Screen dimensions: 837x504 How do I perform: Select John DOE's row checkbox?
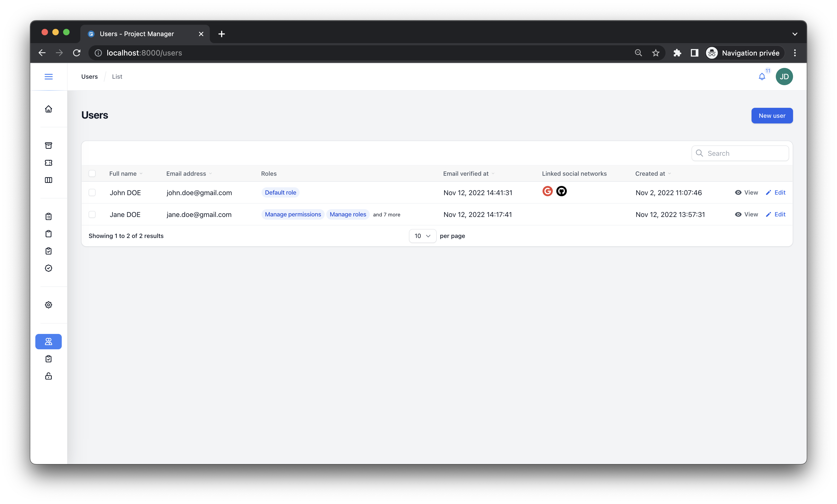tap(92, 192)
